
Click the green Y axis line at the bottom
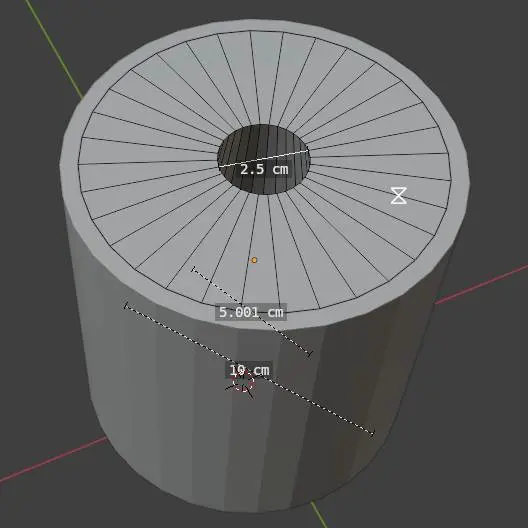319,515
